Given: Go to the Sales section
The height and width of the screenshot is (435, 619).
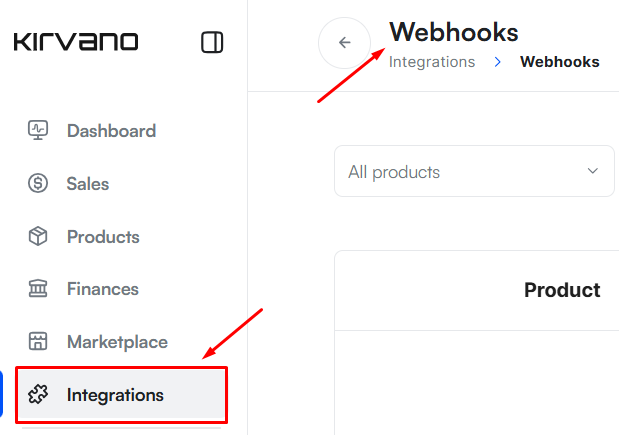Looking at the screenshot, I should (x=88, y=184).
